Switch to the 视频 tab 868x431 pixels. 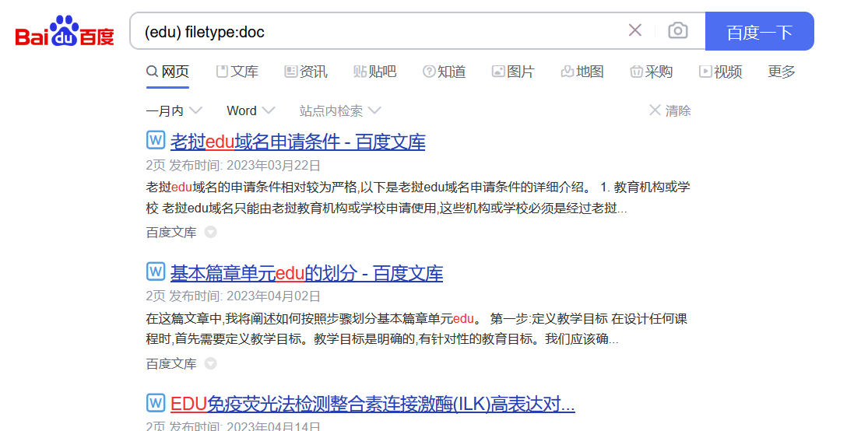pos(720,72)
